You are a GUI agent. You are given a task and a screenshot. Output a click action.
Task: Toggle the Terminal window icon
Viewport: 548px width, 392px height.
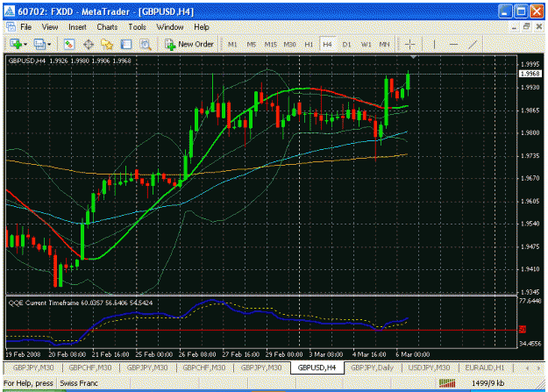[x=125, y=44]
